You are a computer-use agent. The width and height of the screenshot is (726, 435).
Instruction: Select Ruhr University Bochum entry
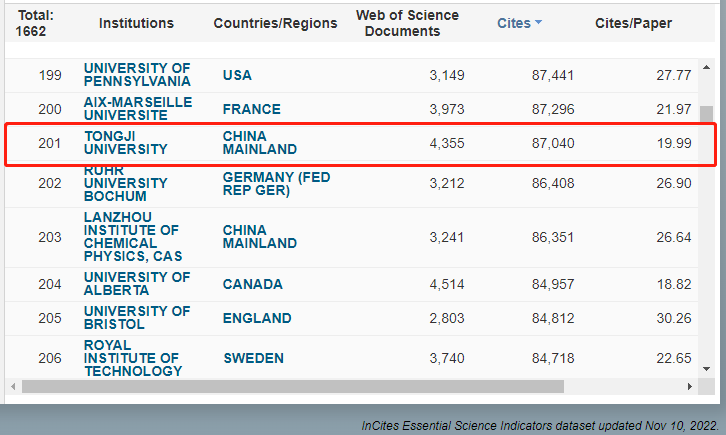pos(125,184)
